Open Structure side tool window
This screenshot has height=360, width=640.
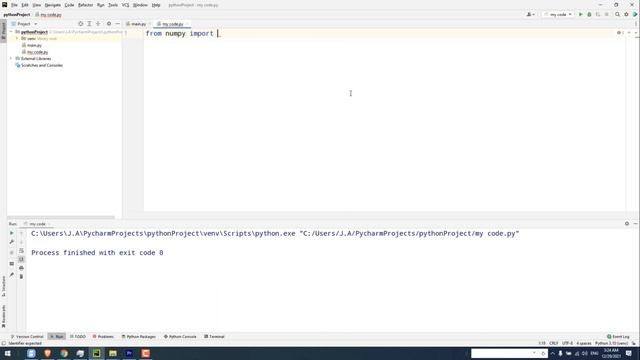pyautogui.click(x=3, y=286)
